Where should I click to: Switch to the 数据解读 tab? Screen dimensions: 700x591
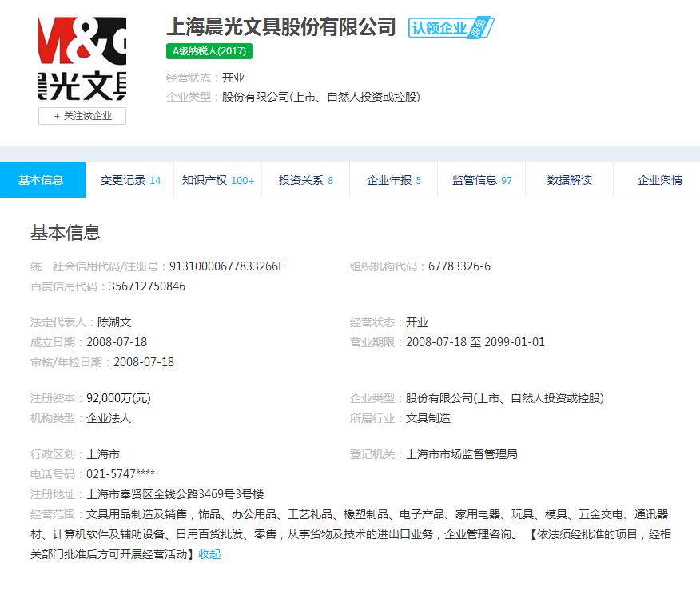pyautogui.click(x=569, y=180)
